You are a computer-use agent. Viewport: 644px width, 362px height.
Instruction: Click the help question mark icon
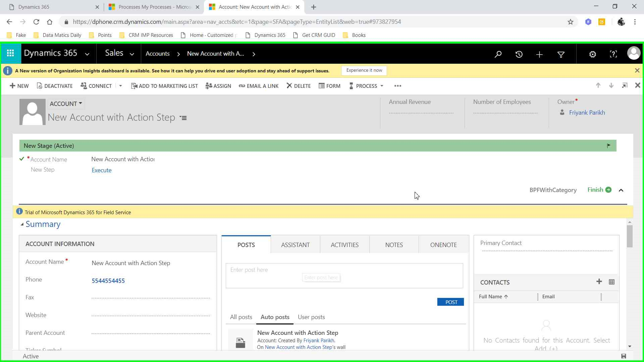point(613,54)
